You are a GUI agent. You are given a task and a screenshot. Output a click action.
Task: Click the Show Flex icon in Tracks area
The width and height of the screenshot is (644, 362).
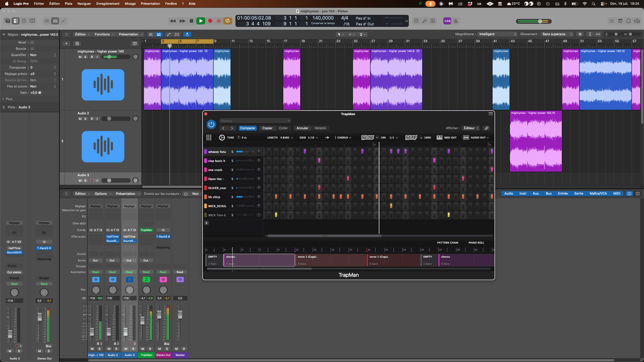177,34
